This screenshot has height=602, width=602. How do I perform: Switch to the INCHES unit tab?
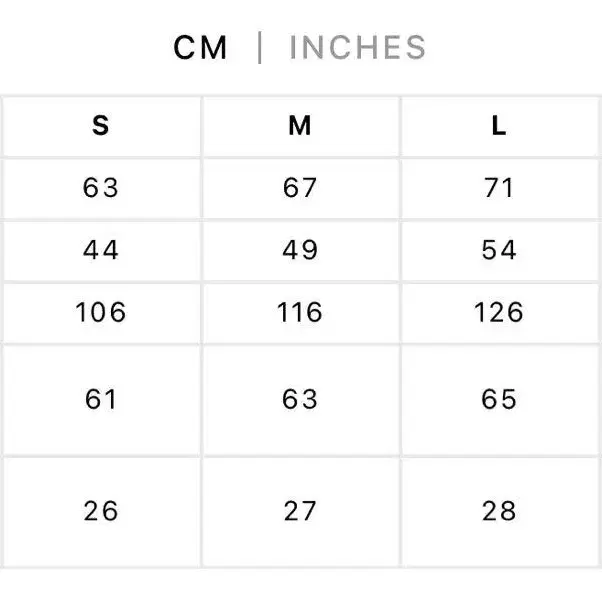click(357, 47)
